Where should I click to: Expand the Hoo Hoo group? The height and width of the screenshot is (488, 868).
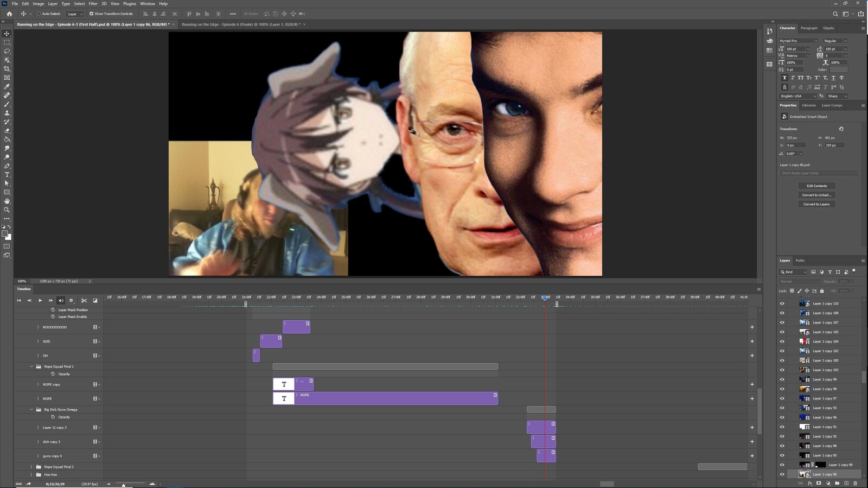[31, 474]
